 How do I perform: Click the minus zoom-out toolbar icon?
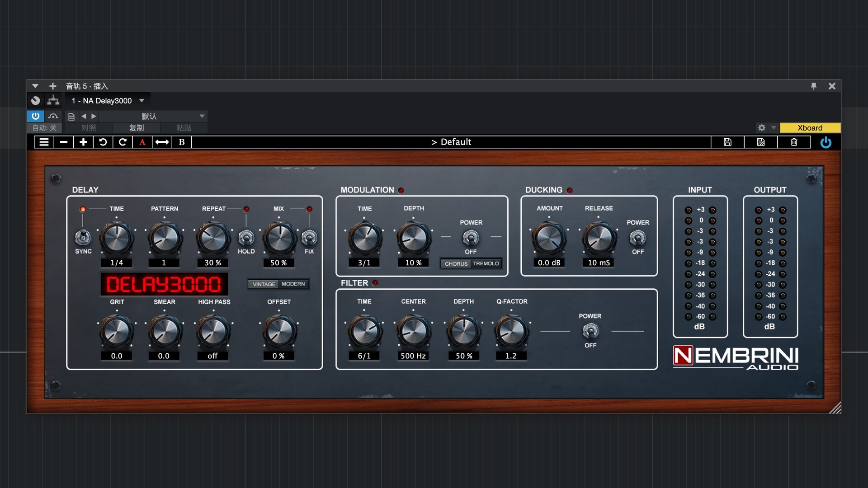pos(64,142)
